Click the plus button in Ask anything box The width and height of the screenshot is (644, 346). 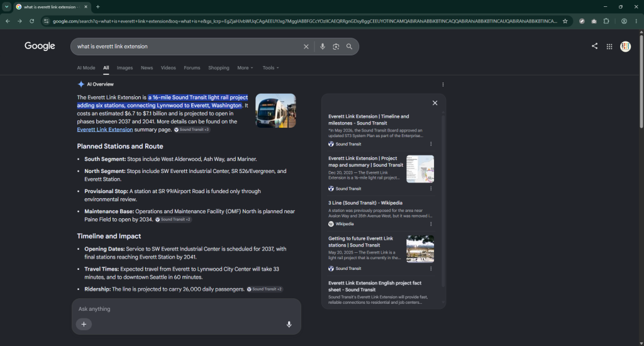[84, 324]
